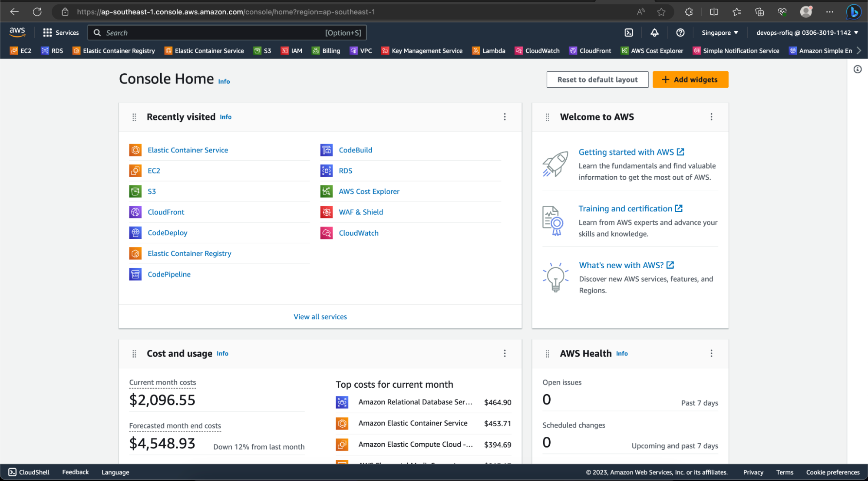The image size is (868, 481).
Task: Click the CodeDeploy icon in Recently visited
Action: pos(135,233)
